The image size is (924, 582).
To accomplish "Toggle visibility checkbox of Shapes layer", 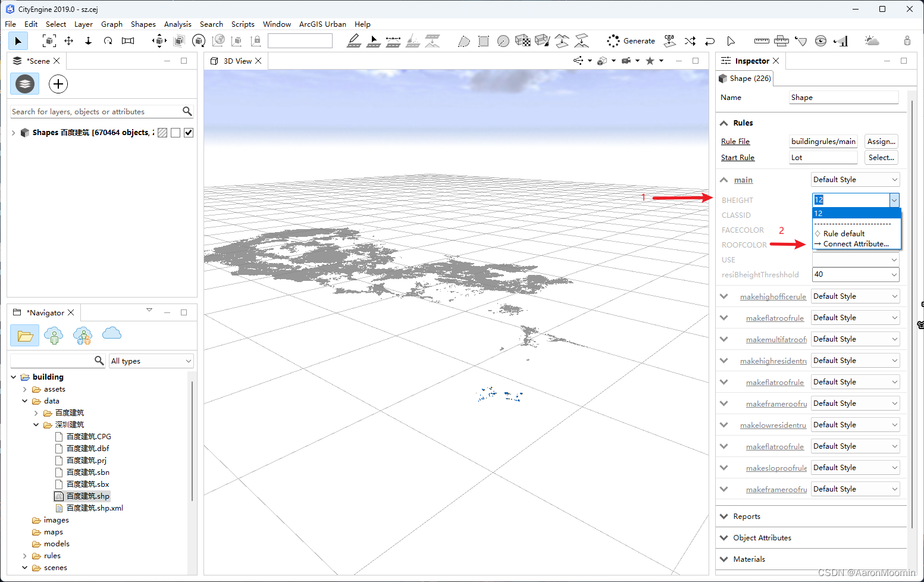I will click(189, 133).
